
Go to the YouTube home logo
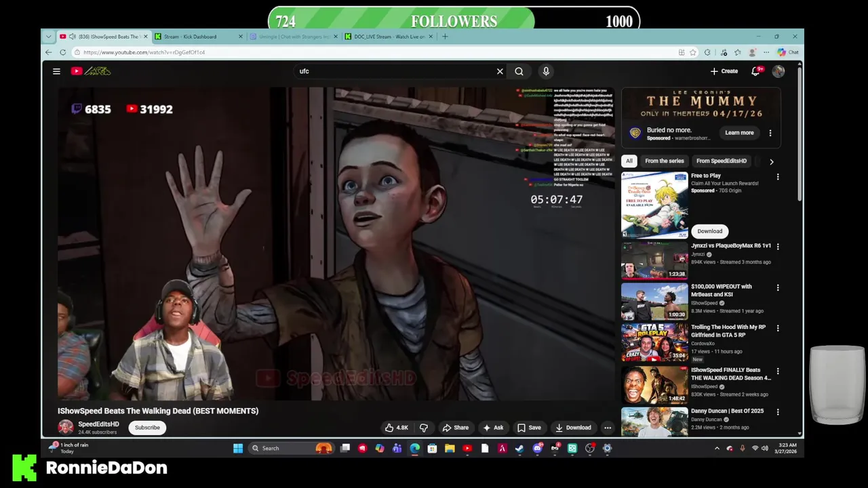[91, 71]
